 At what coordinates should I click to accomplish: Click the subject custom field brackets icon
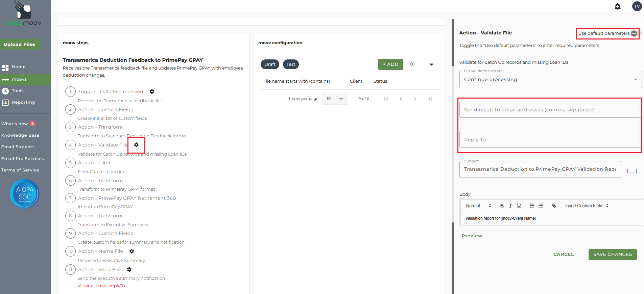point(632,171)
